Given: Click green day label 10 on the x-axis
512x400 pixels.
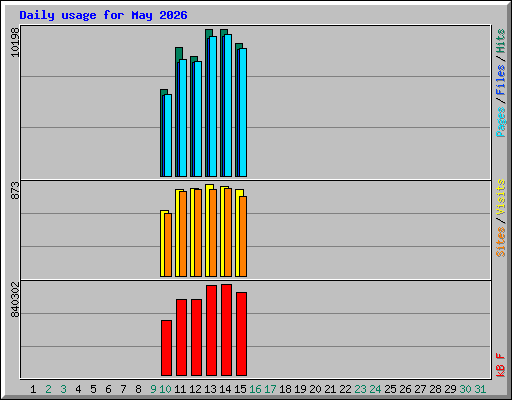Looking at the screenshot, I should [165, 389].
